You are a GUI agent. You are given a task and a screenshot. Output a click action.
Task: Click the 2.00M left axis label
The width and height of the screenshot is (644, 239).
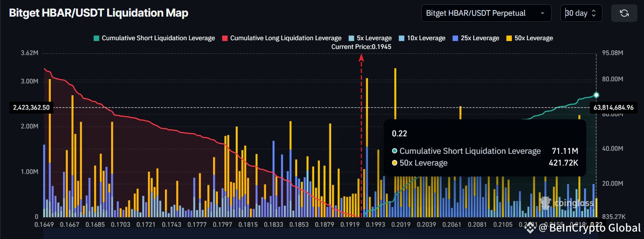29,126
